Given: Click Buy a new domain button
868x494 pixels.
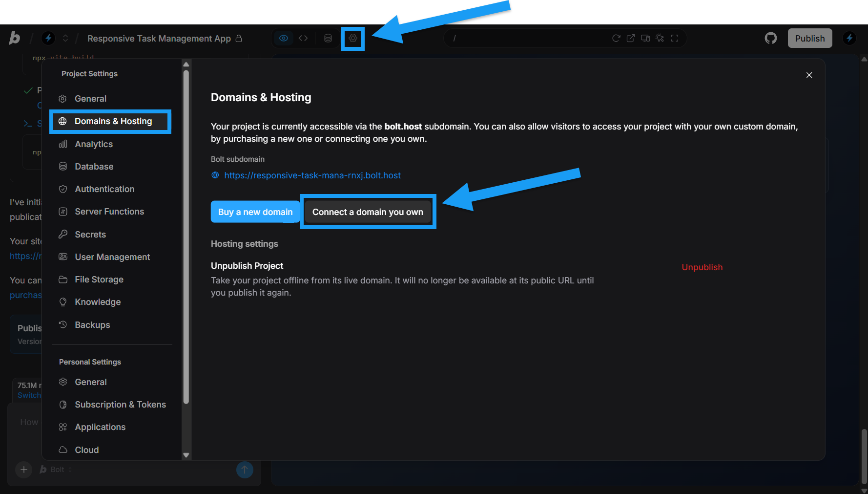Looking at the screenshot, I should [255, 212].
